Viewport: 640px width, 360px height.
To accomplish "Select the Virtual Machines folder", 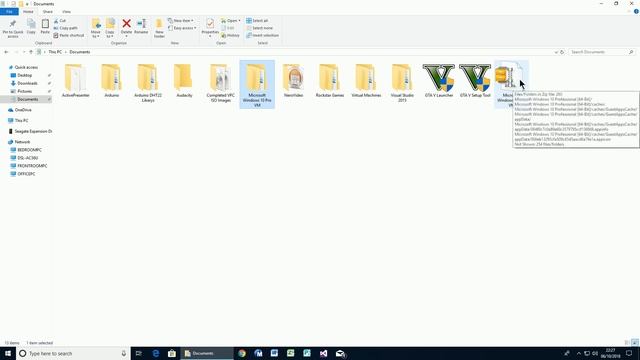I will coord(366,81).
